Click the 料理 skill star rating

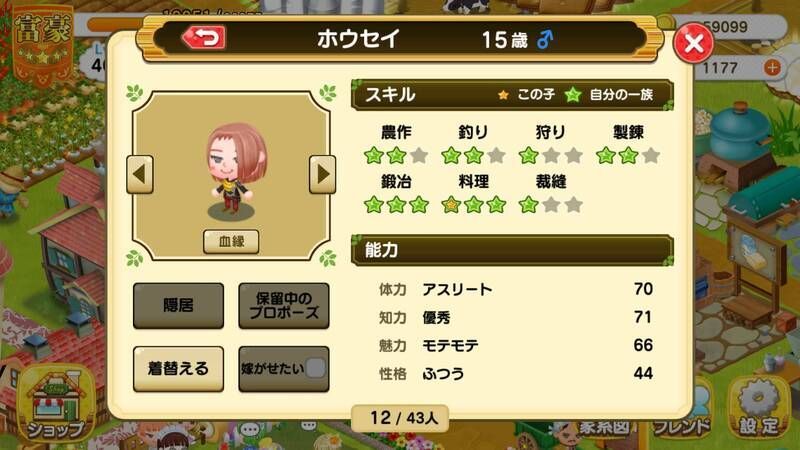click(473, 205)
